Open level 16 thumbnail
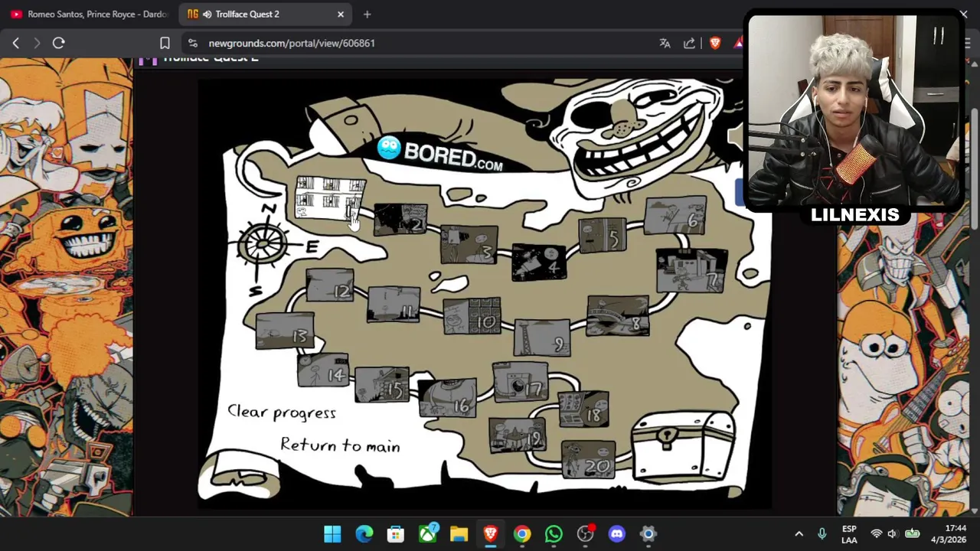 tap(447, 398)
